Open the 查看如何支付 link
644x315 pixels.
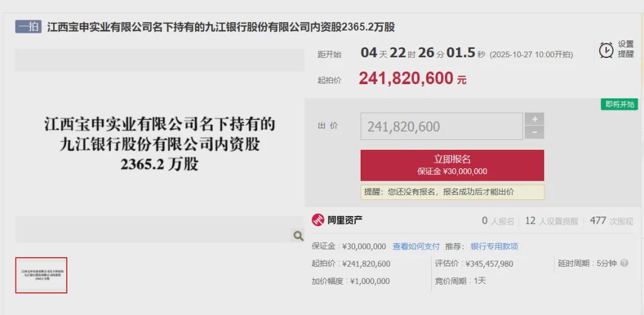coord(416,246)
